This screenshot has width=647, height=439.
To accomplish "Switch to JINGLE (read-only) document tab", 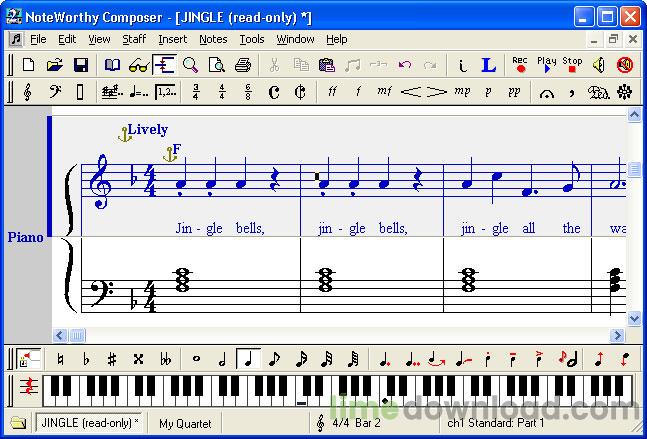I will [90, 423].
